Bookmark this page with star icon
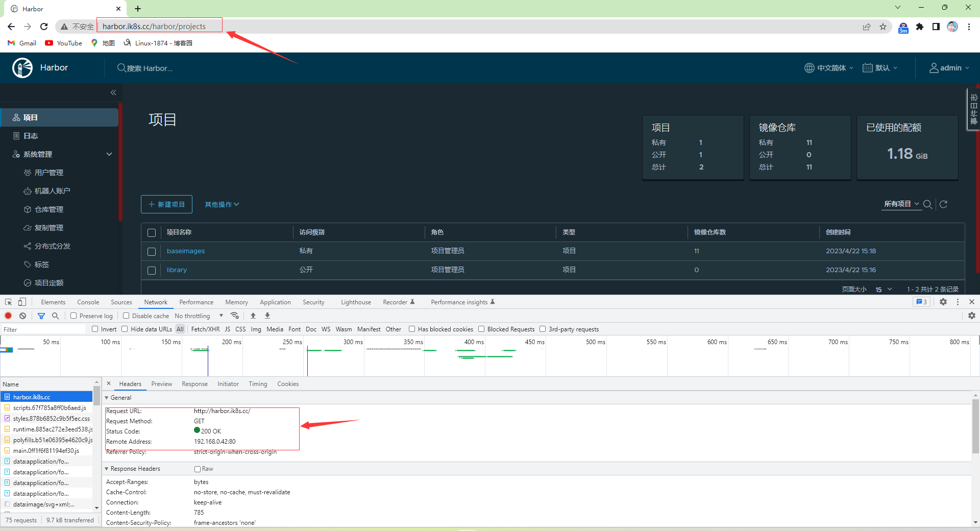980x531 pixels. pos(883,27)
